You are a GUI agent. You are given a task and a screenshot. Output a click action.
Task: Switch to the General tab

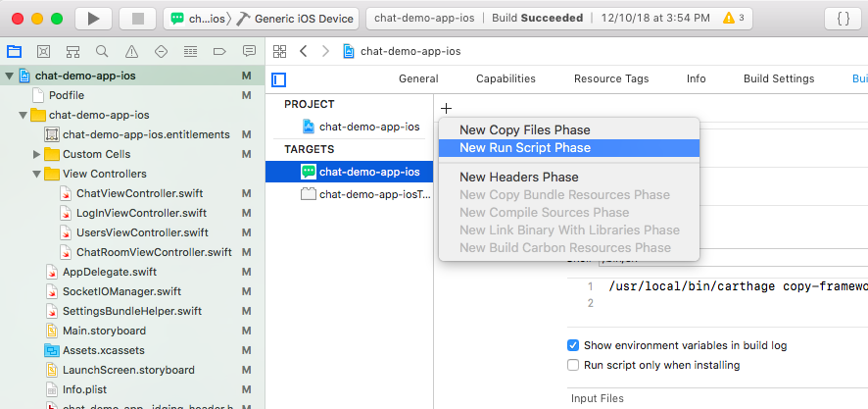coord(418,78)
